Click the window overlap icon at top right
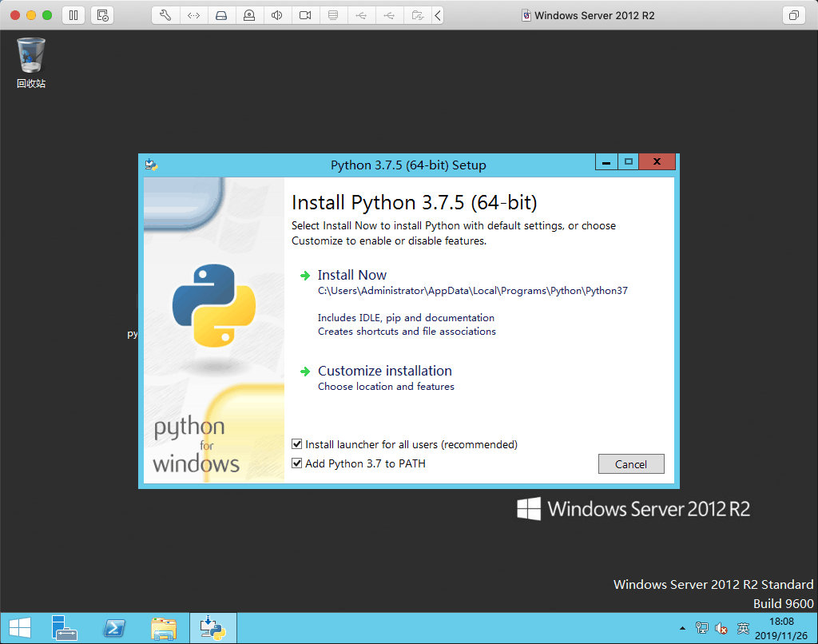 (x=793, y=15)
